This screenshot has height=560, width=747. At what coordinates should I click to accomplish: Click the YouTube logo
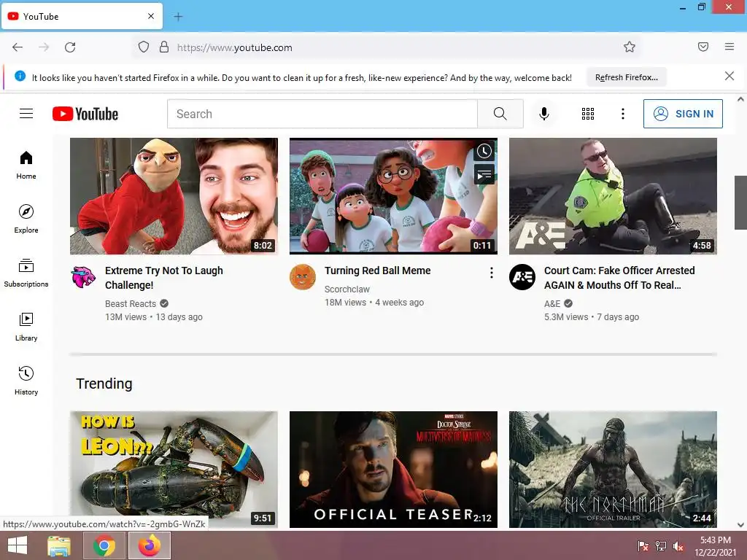pos(85,114)
